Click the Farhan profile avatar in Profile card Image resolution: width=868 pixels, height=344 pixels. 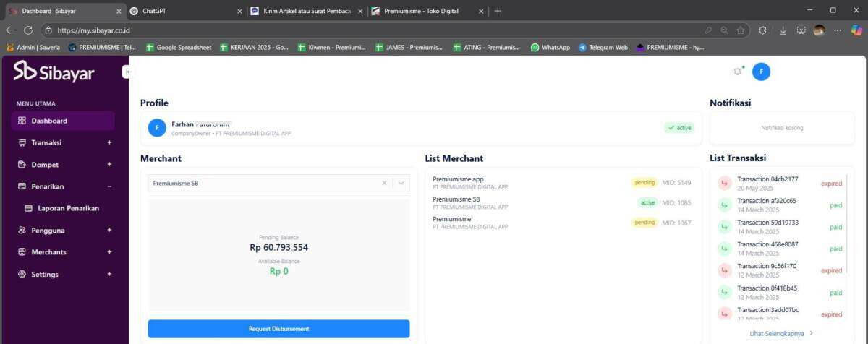click(x=157, y=128)
